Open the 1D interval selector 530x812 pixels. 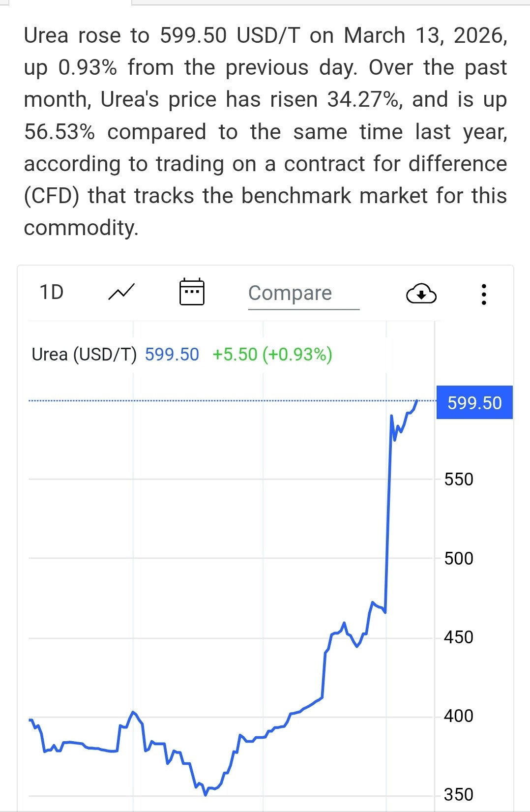[x=52, y=292]
